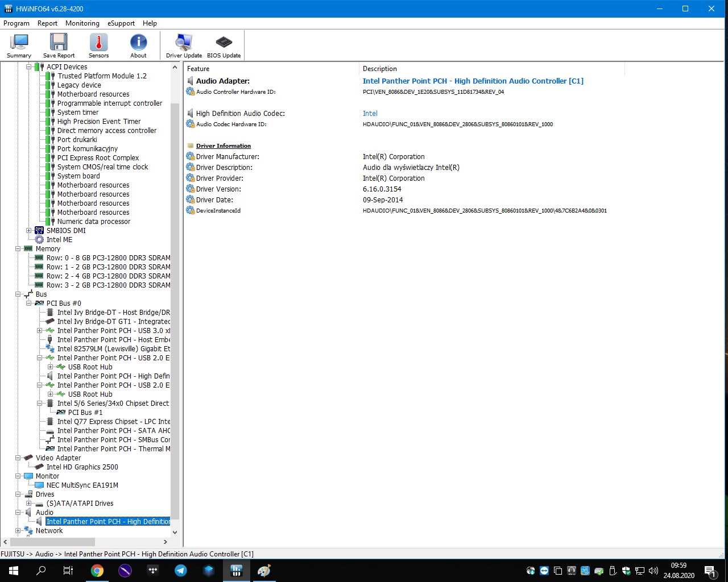728x582 pixels.
Task: Open Google Chrome from the taskbar
Action: click(97, 571)
